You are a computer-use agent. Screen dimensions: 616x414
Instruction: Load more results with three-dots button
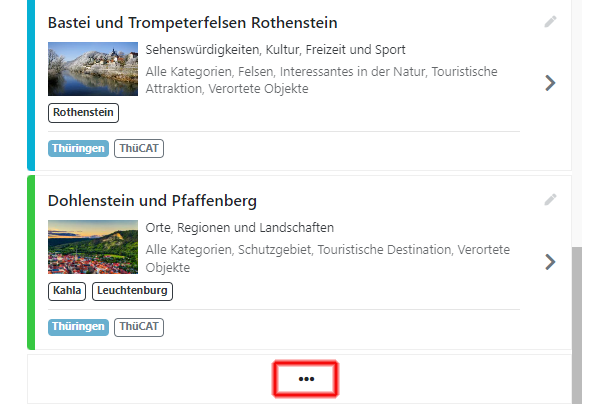(x=306, y=379)
